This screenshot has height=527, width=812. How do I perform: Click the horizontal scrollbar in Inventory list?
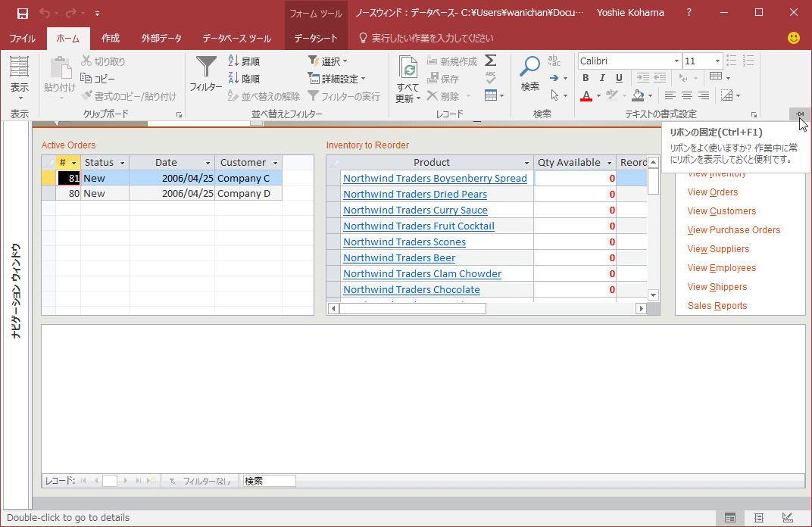(x=412, y=308)
